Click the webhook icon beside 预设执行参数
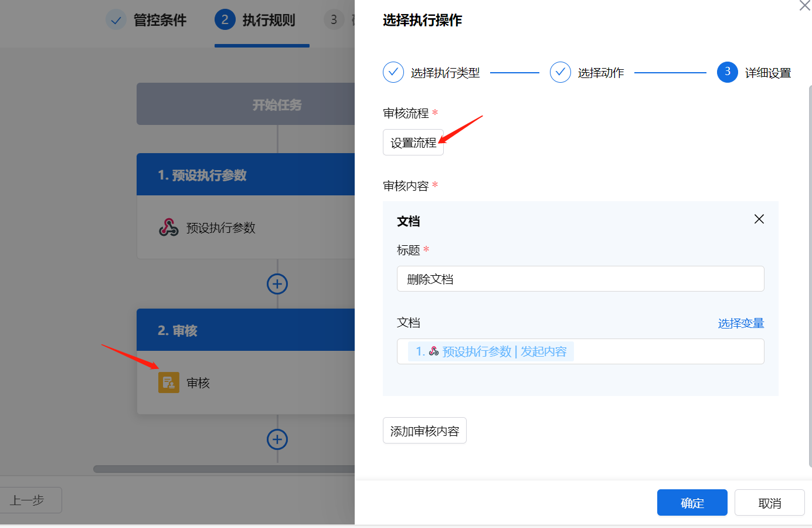Image resolution: width=812 pixels, height=528 pixels. point(169,227)
